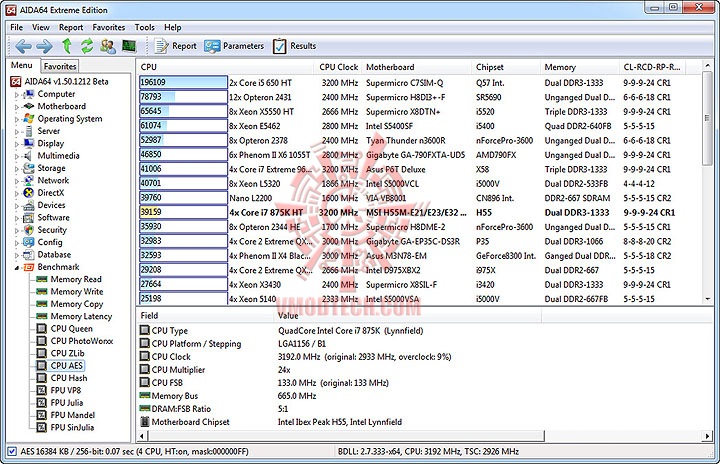
Task: Click the results list vertical scrollbar thumb
Action: point(708,119)
